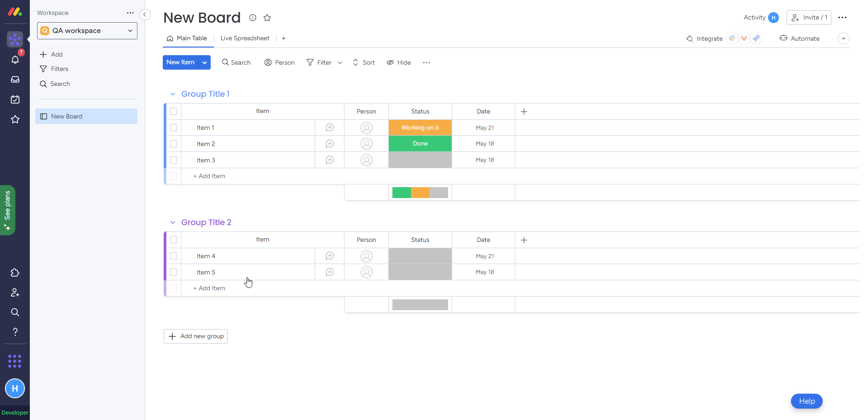Star the New Board as favorite
The width and height of the screenshot is (868, 420).
(x=267, y=18)
